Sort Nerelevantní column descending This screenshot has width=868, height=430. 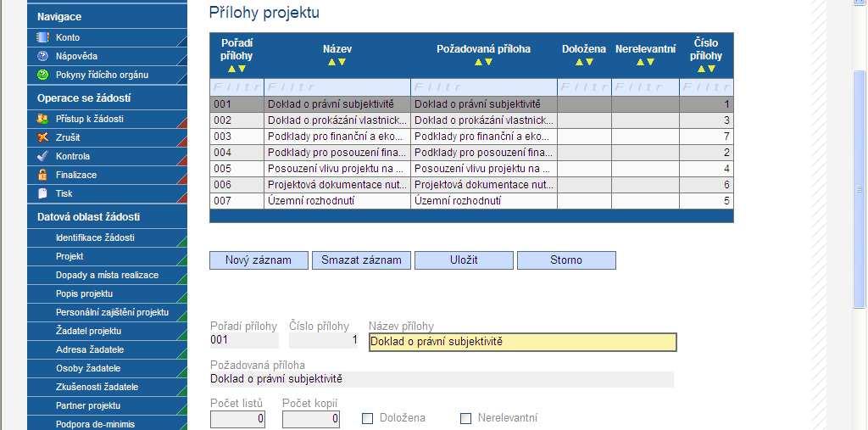tap(650, 62)
